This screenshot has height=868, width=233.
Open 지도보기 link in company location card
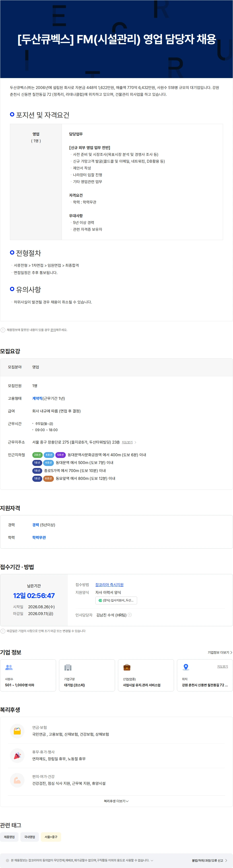(223, 666)
